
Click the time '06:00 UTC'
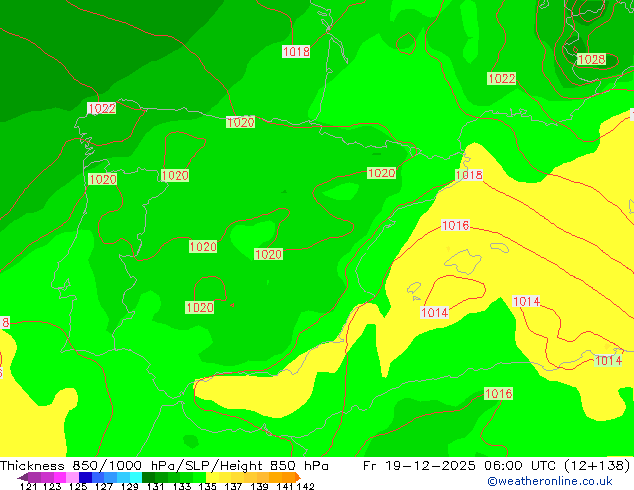pos(521,465)
